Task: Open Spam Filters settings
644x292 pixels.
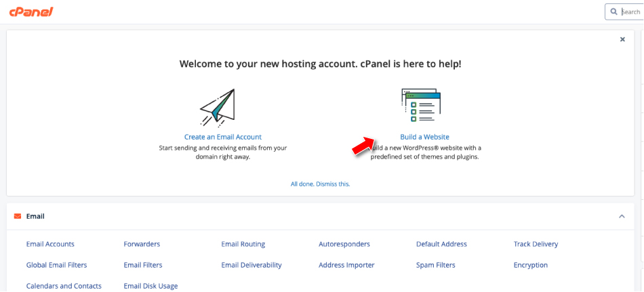Action: coord(435,265)
